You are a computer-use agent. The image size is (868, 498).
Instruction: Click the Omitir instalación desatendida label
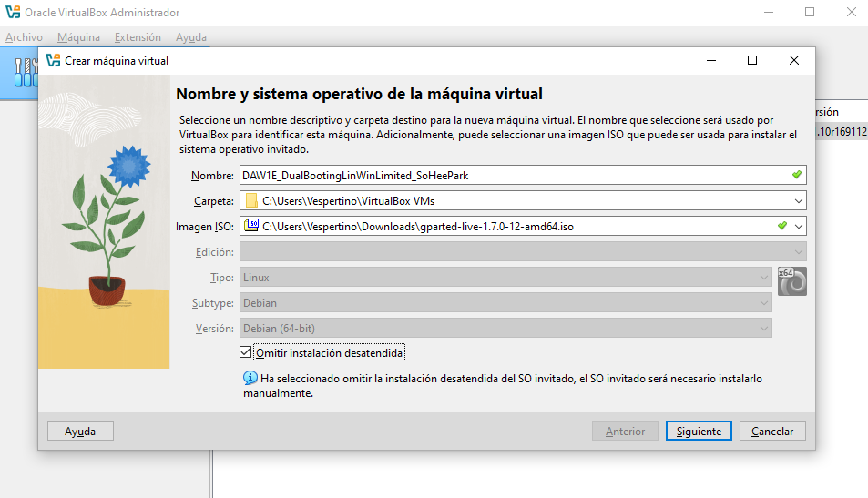click(x=330, y=353)
